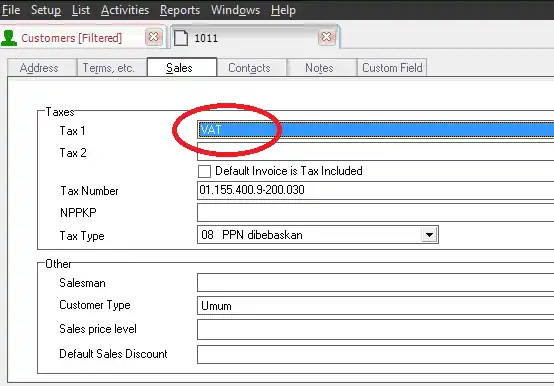Viewport: 554px width, 386px height.
Task: Open the Reports menu
Action: (180, 10)
